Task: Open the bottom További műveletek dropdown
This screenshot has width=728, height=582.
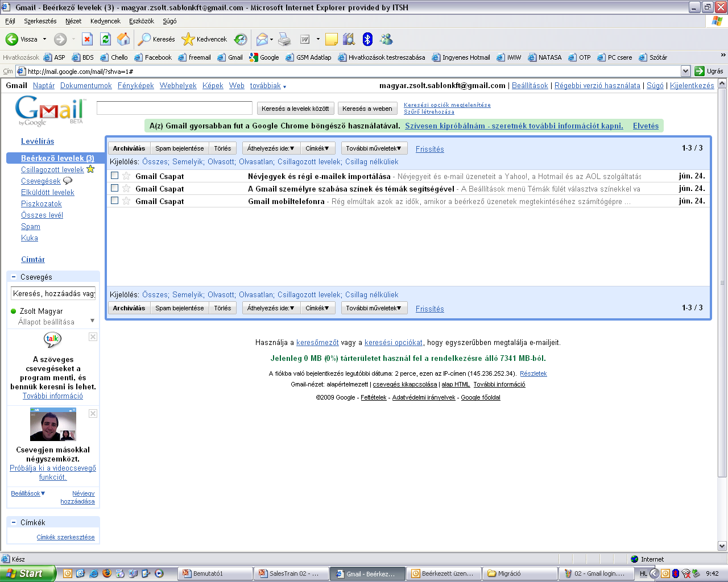Action: [x=374, y=308]
